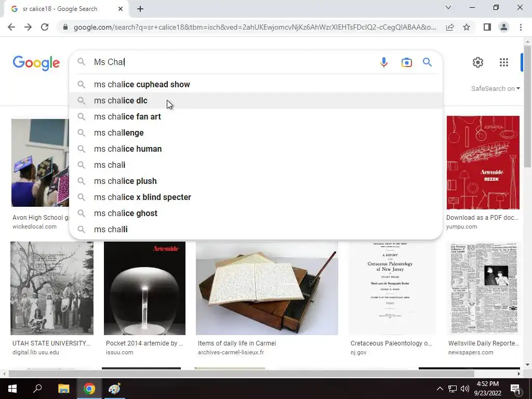Select suggestion 'ms chalice cuphead show'

pos(256,85)
